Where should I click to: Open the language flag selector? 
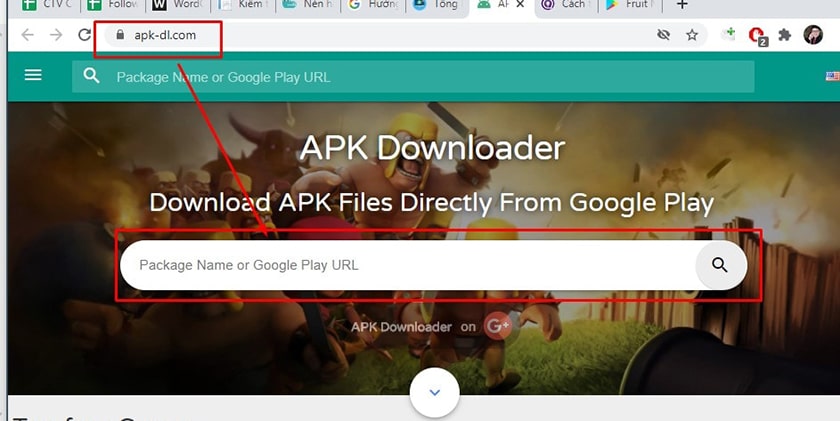(832, 77)
